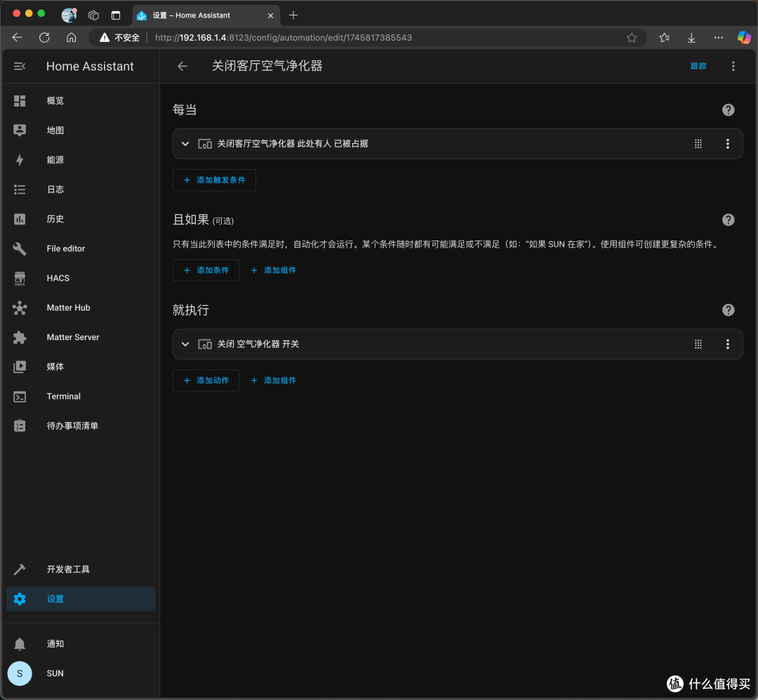Image resolution: width=758 pixels, height=700 pixels.
Task: Open a new browser tab
Action: [x=293, y=15]
